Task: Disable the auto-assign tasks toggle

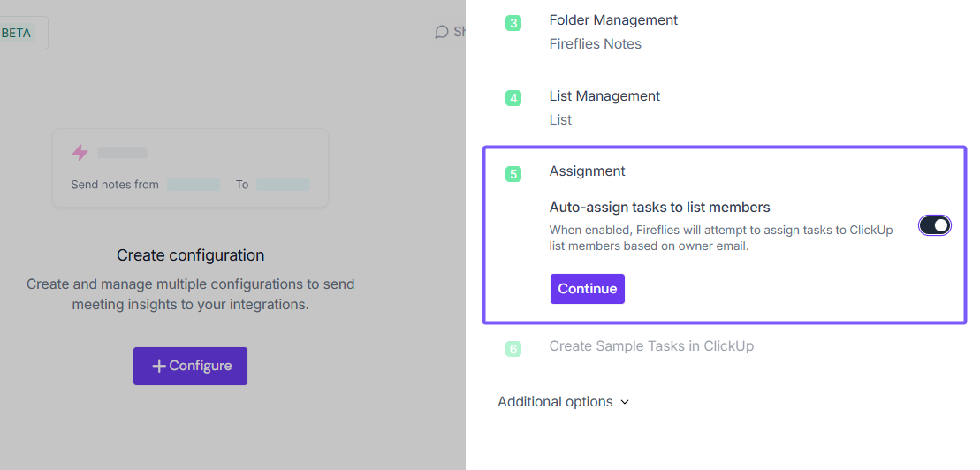Action: (x=935, y=225)
